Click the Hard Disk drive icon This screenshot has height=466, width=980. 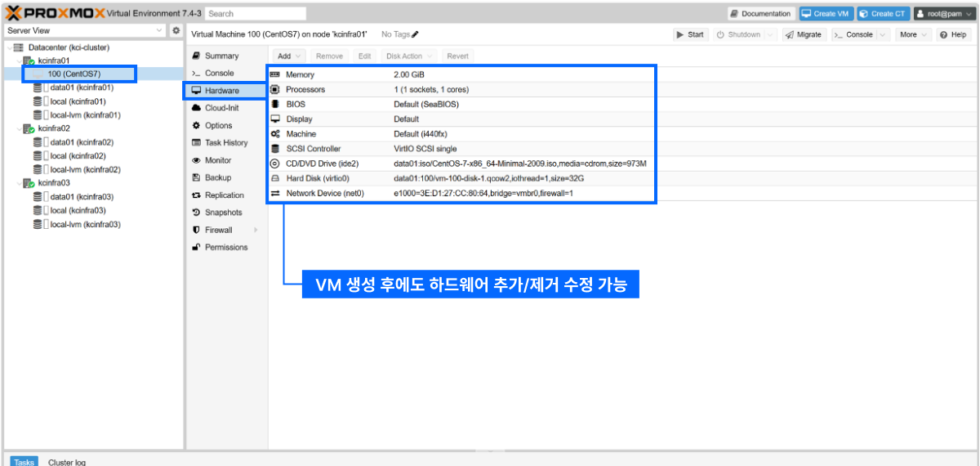275,178
